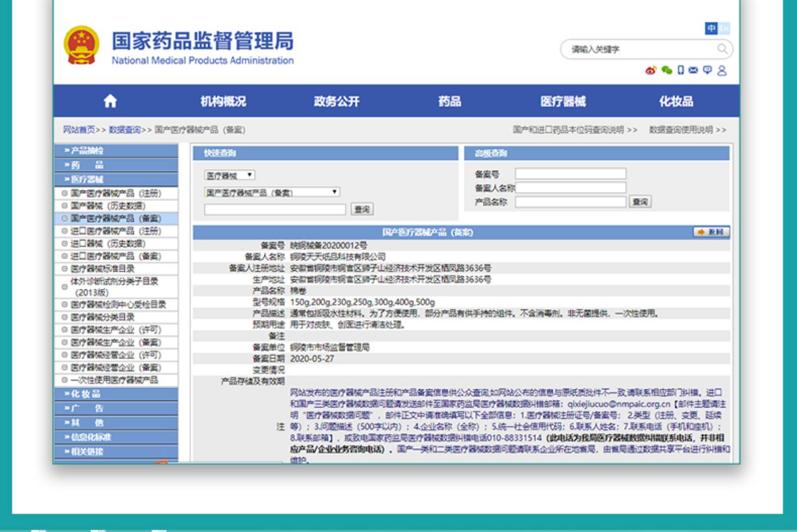The width and height of the screenshot is (797, 532).
Task: Open the Weibo icon link
Action: [651, 70]
